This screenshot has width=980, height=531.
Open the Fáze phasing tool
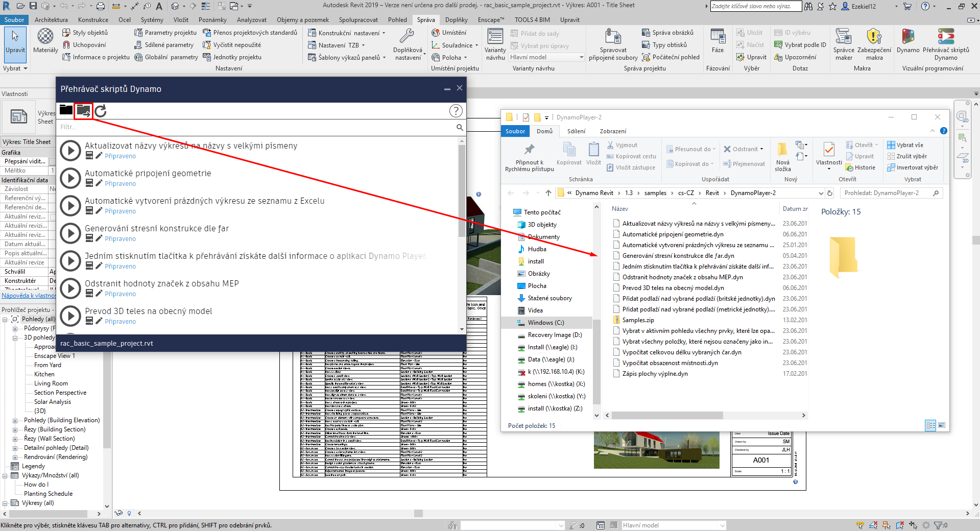pyautogui.click(x=718, y=41)
